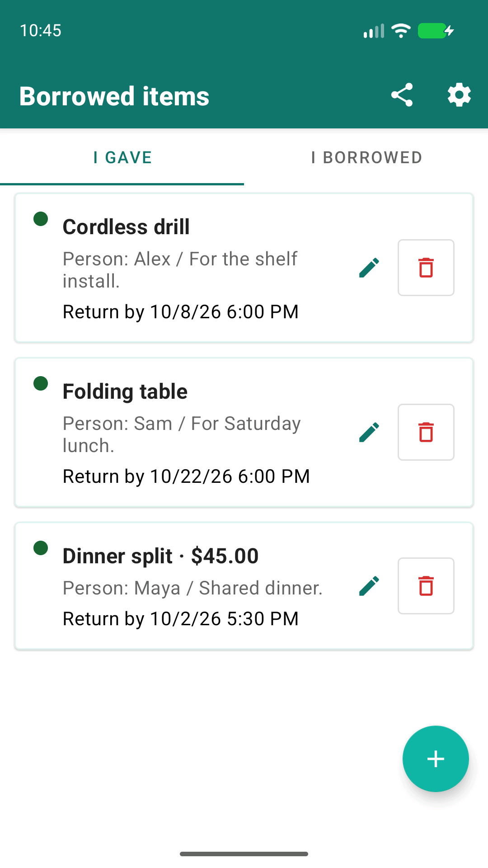The height and width of the screenshot is (868, 488).
Task: Tap the battery indicator in status bar
Action: tap(436, 31)
